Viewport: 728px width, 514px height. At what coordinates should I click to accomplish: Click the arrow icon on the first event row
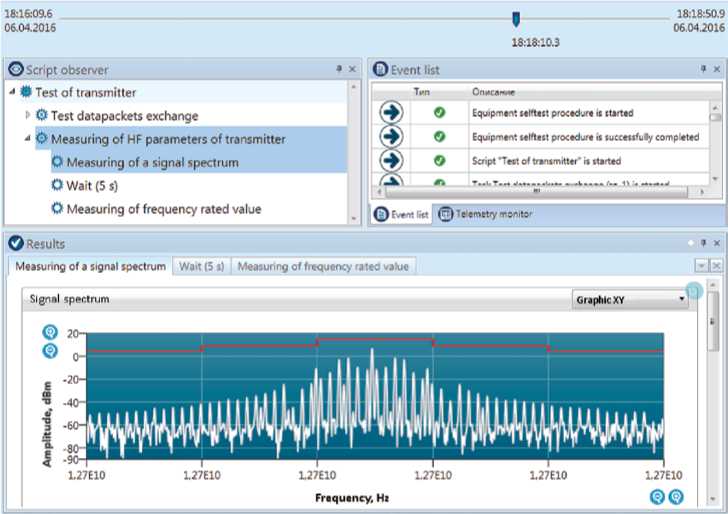point(391,113)
